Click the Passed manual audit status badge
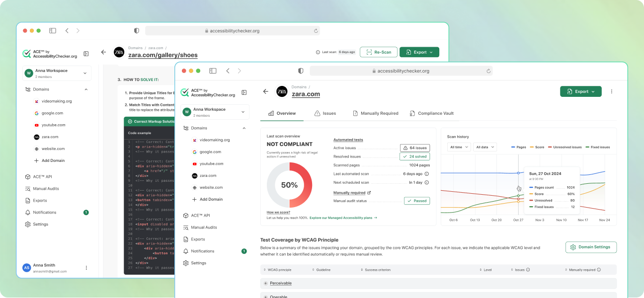Screen dimensions: 644x298 click(417, 201)
